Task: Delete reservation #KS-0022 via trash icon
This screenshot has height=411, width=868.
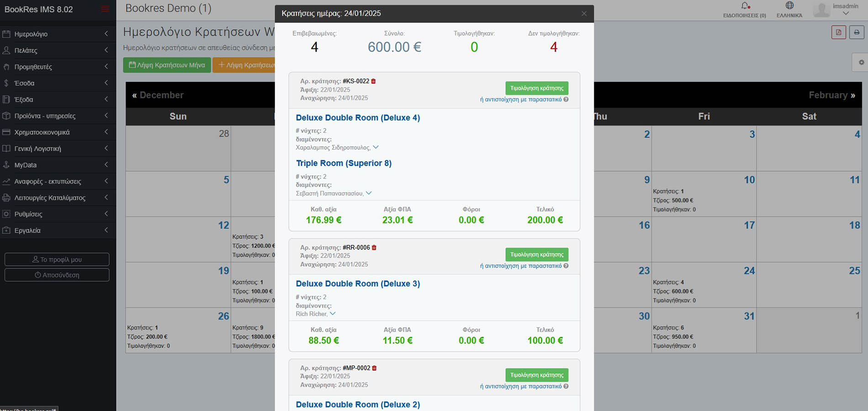Action: [x=373, y=81]
